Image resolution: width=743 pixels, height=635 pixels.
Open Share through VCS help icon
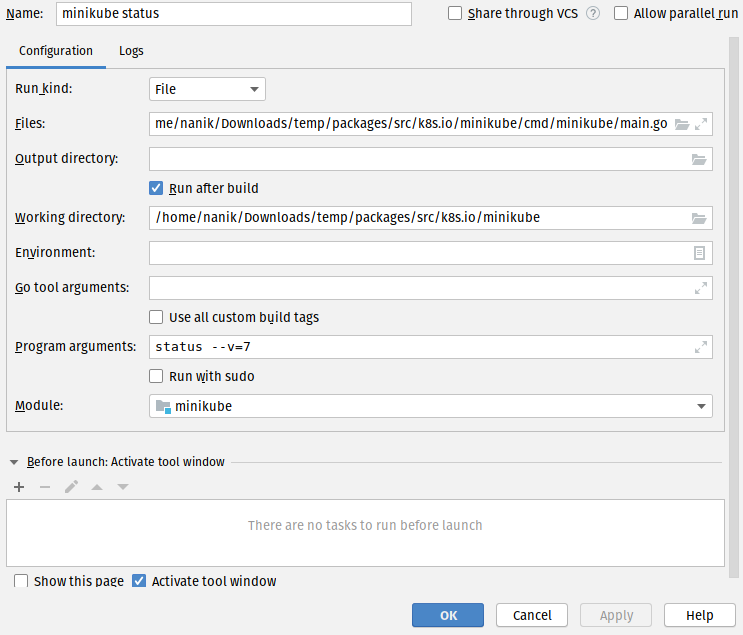pos(593,14)
